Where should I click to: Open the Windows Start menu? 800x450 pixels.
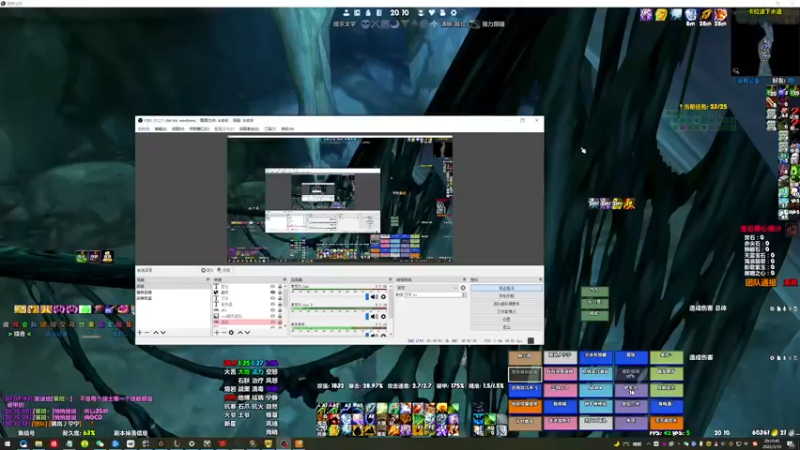(x=8, y=444)
